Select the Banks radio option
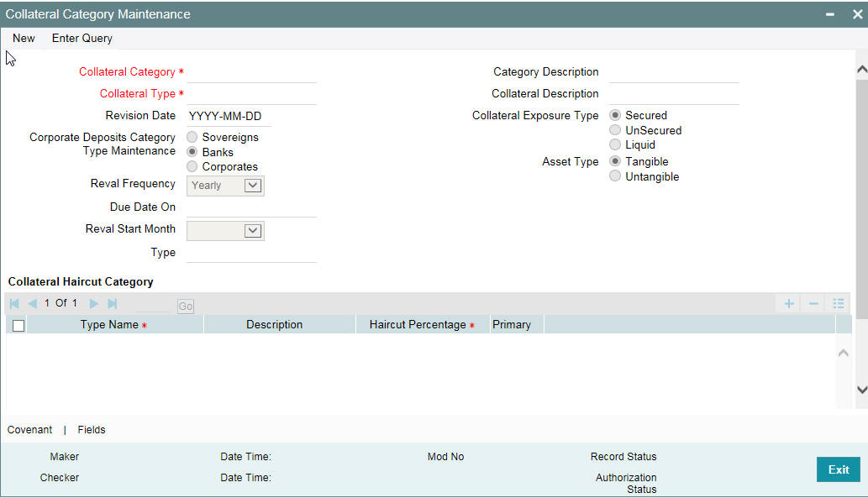 [x=192, y=152]
